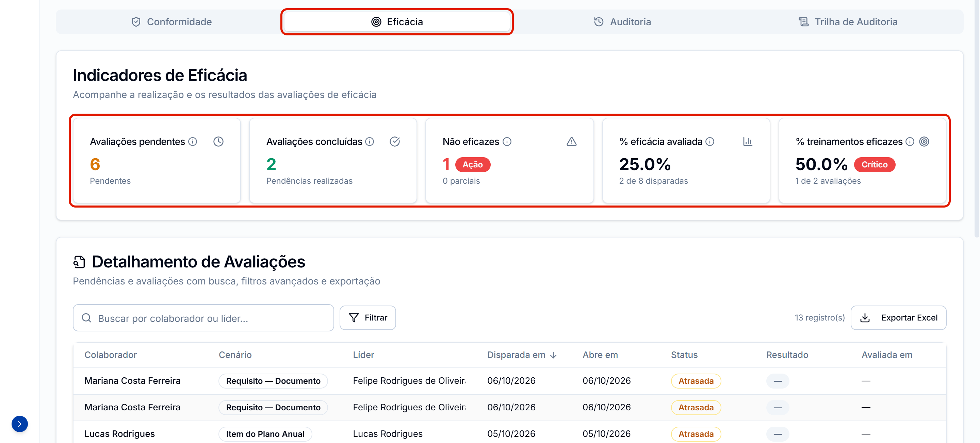This screenshot has width=980, height=443.
Task: Sort by Disparada em arrow
Action: coord(554,355)
